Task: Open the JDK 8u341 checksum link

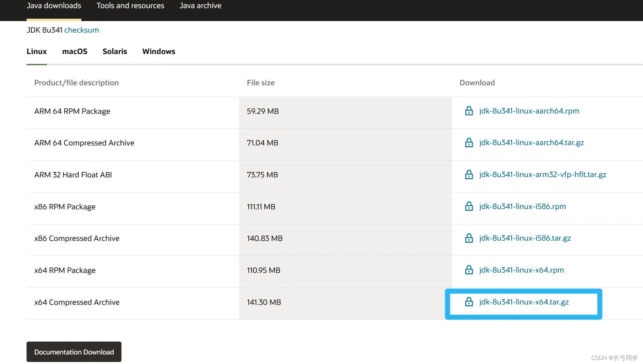Action: pyautogui.click(x=81, y=30)
